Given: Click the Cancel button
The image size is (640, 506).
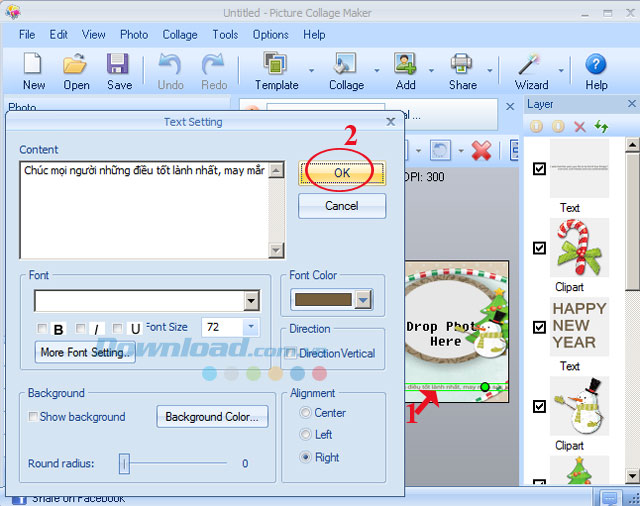Looking at the screenshot, I should pos(342,206).
